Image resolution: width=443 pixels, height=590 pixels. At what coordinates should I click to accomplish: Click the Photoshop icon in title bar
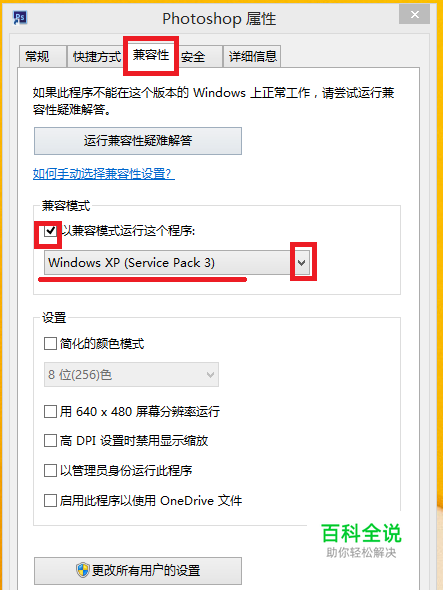[20, 18]
